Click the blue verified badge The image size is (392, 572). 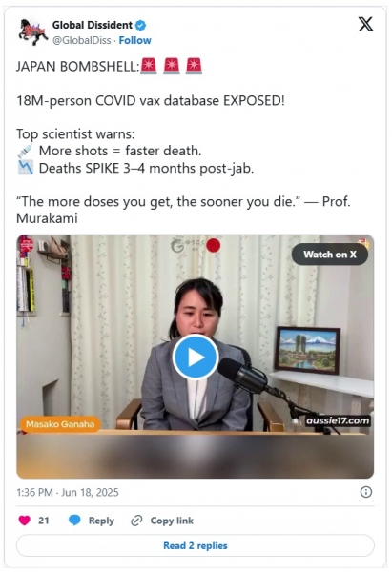(x=140, y=25)
